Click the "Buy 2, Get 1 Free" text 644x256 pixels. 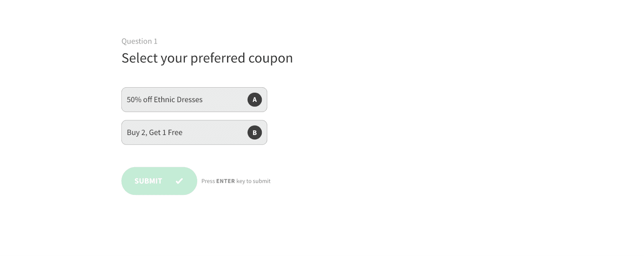point(155,133)
